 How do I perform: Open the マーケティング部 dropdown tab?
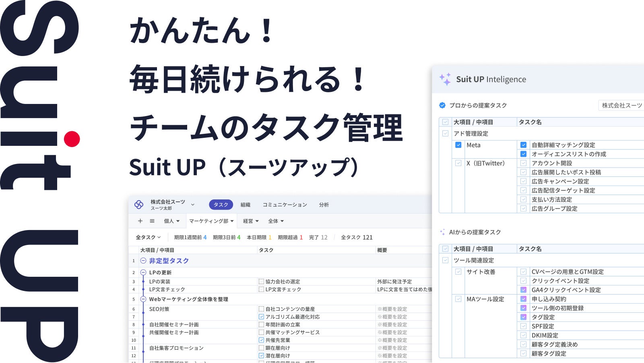pos(211,221)
